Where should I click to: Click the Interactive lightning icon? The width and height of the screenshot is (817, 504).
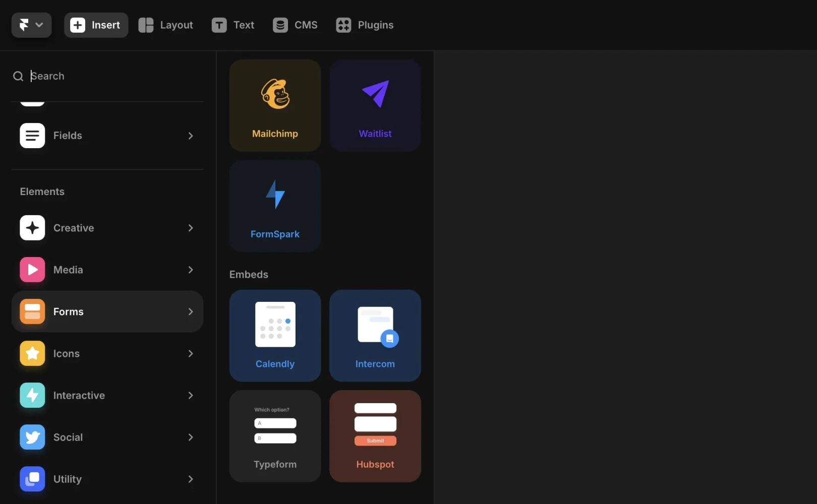coord(32,395)
